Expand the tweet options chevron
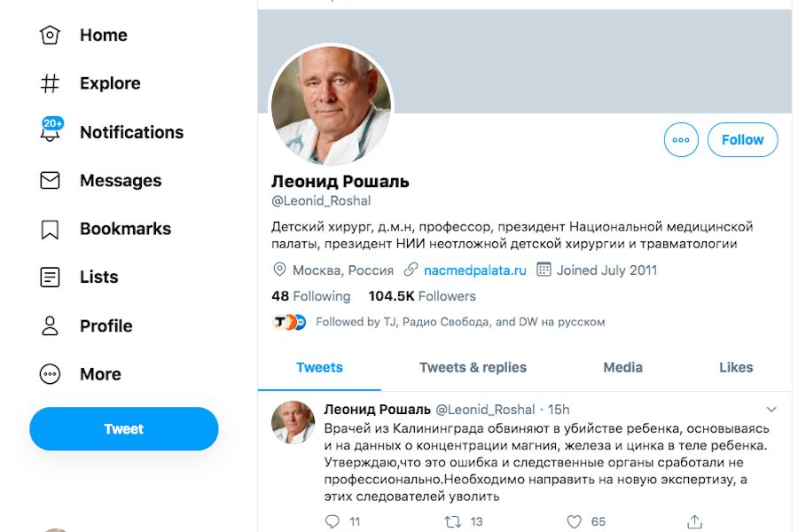798x532 pixels. 771,410
